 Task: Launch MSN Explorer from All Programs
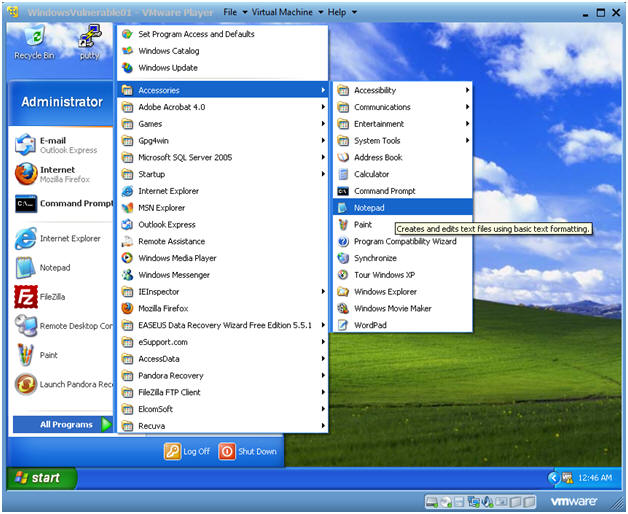[223, 208]
